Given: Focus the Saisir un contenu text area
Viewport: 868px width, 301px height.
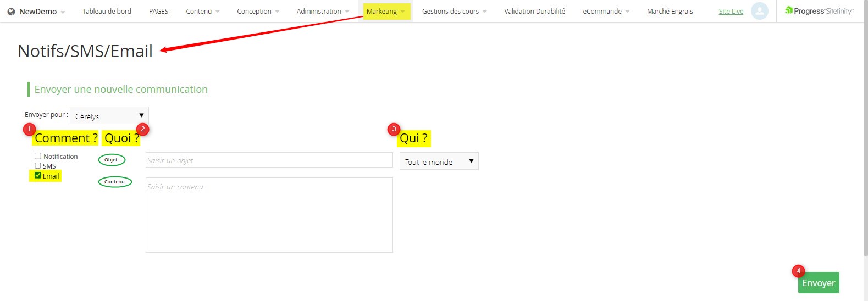Looking at the screenshot, I should [x=269, y=215].
